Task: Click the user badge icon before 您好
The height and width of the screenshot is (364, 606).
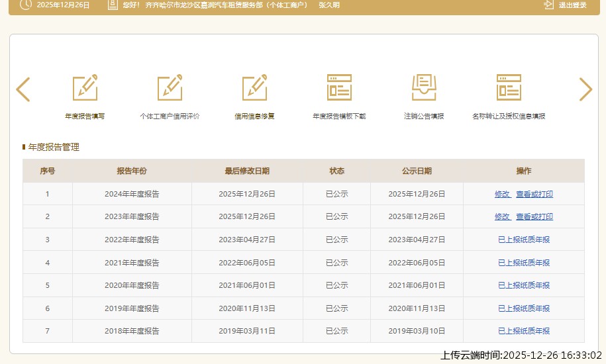Action: tap(113, 5)
